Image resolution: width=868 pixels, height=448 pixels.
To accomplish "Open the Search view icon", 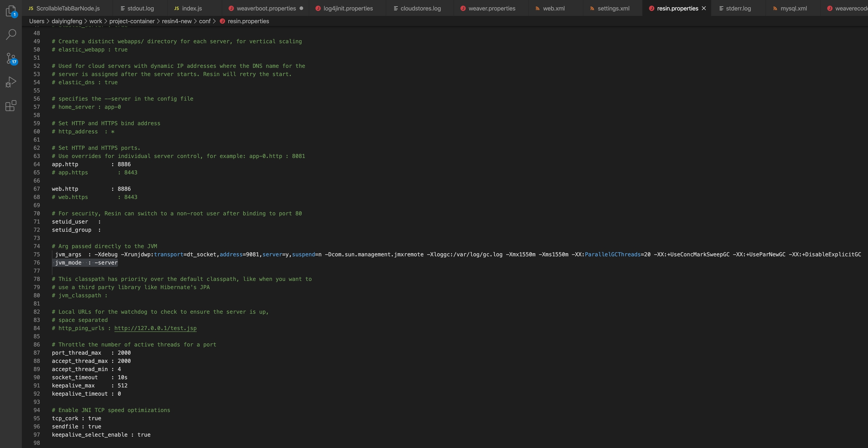I will coord(11,35).
